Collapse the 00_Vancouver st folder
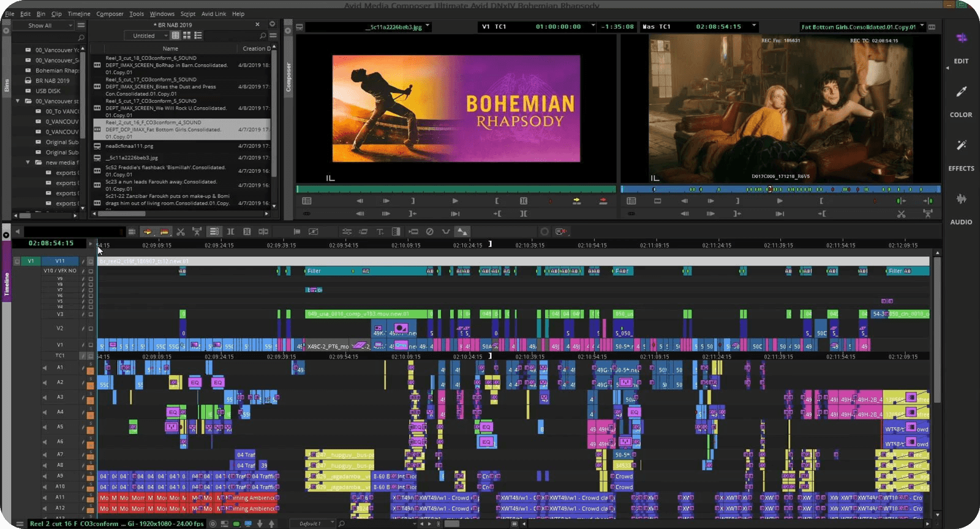This screenshot has width=980, height=529. coord(18,101)
